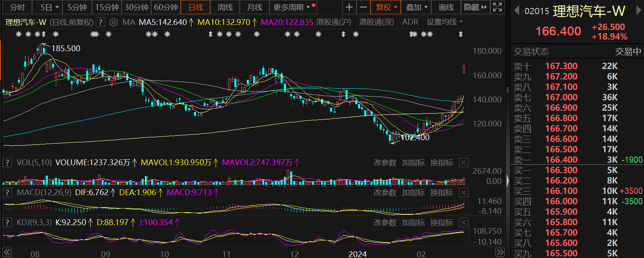
Task: Toggle 港股通(深) overlay
Action: tap(376, 22)
